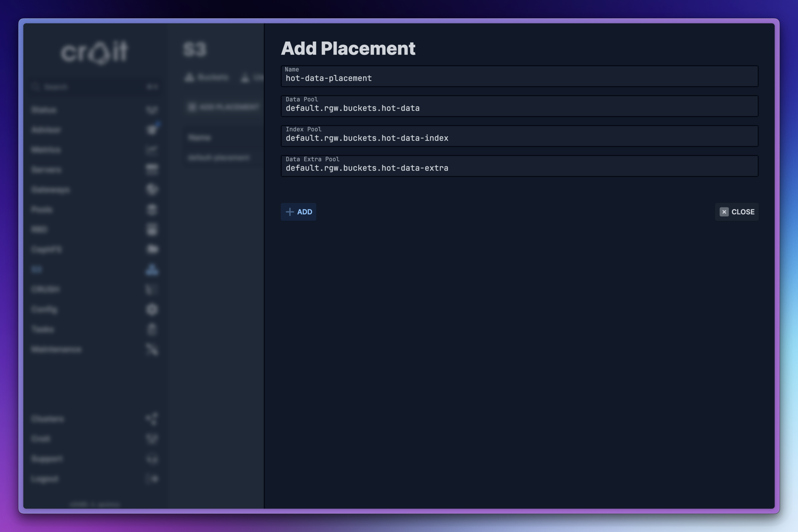Screen dimensions: 798x532
Task: Click the Config gear icon in sidebar
Action: (x=152, y=310)
